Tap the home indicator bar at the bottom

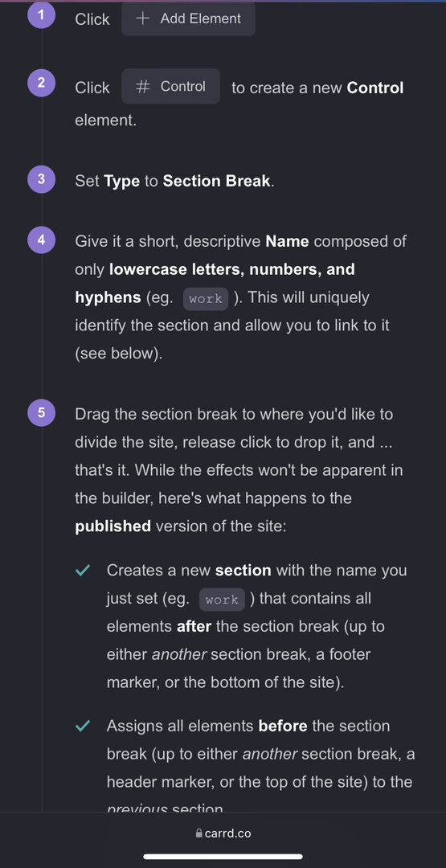click(223, 857)
